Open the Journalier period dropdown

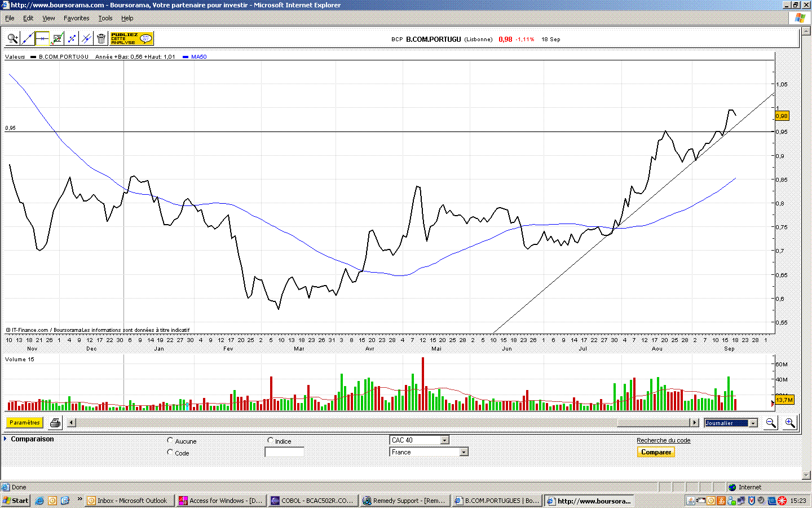click(x=753, y=423)
